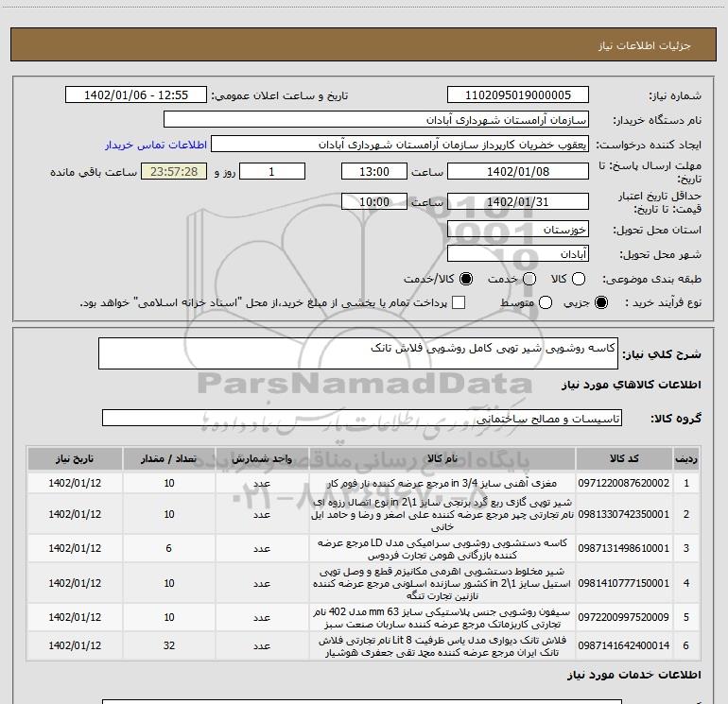The height and width of the screenshot is (704, 728).
Task: Click quantity 6 in row 3
Action: (x=169, y=548)
